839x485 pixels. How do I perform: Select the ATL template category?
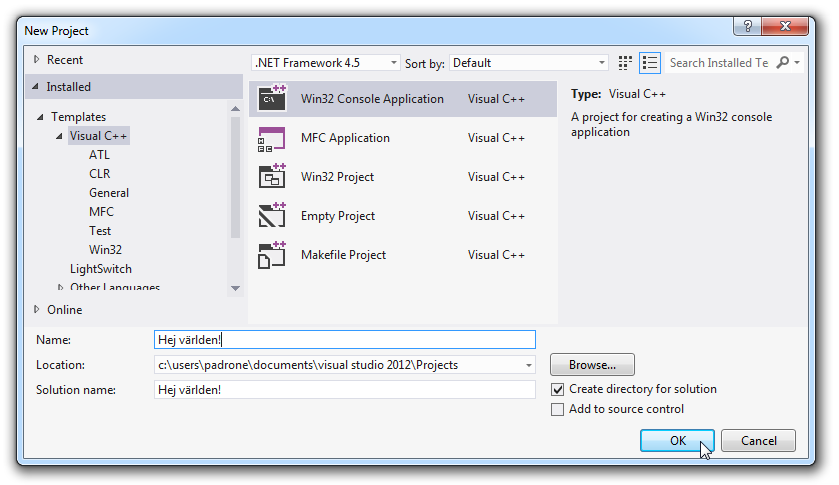(99, 155)
